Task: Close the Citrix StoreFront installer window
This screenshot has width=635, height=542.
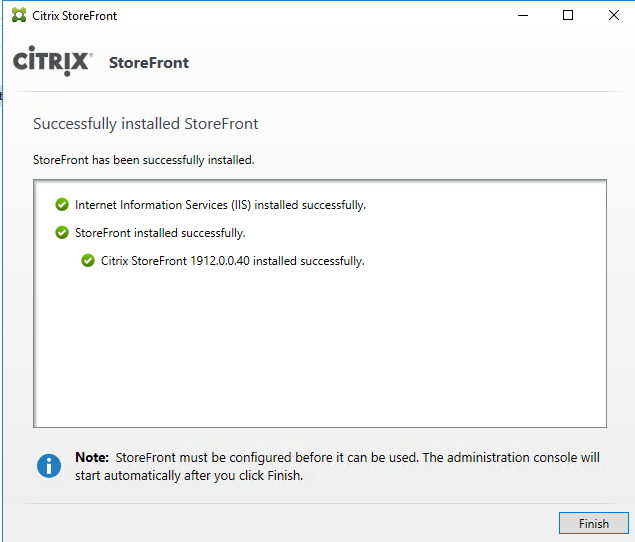Action: click(x=614, y=15)
